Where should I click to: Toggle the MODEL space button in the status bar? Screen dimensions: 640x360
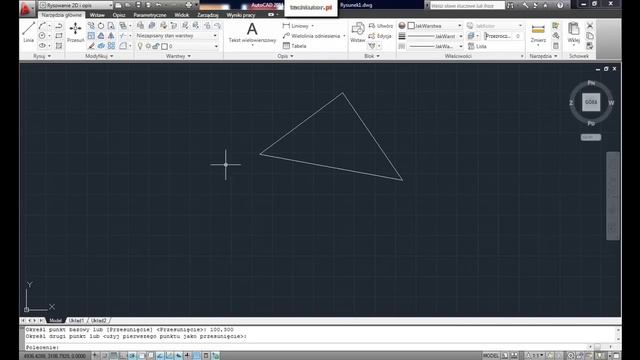[491, 356]
